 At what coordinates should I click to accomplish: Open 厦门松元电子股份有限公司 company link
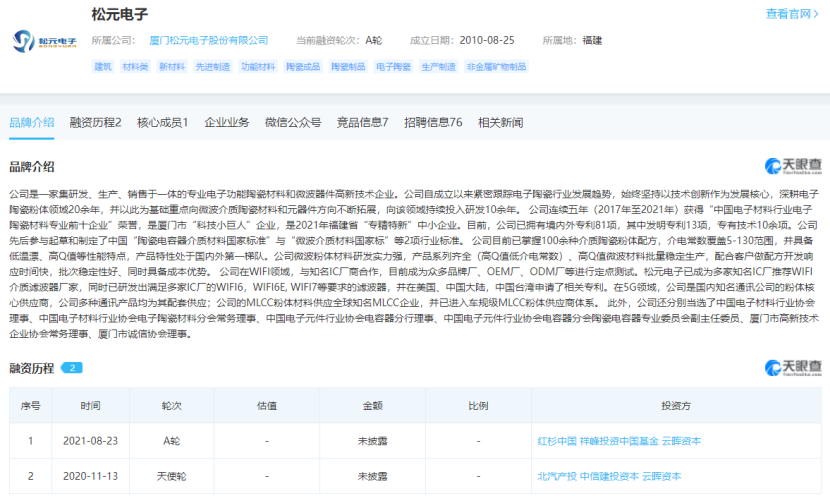(x=209, y=40)
